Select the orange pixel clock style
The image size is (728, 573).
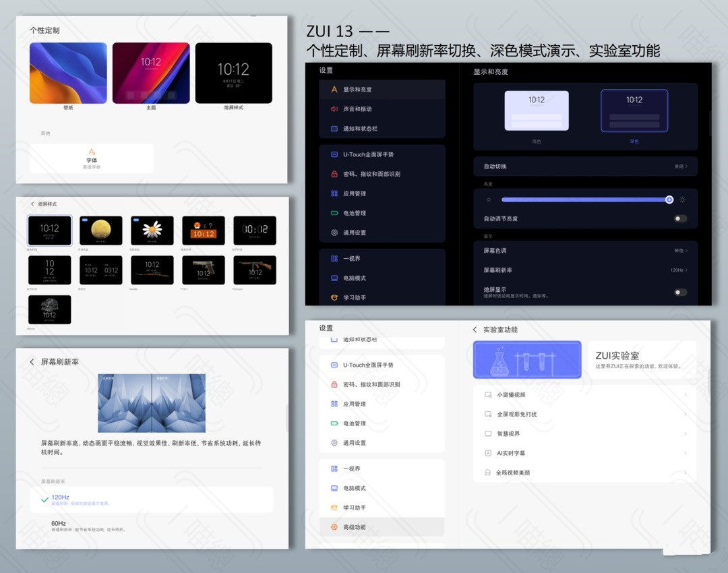(x=204, y=231)
